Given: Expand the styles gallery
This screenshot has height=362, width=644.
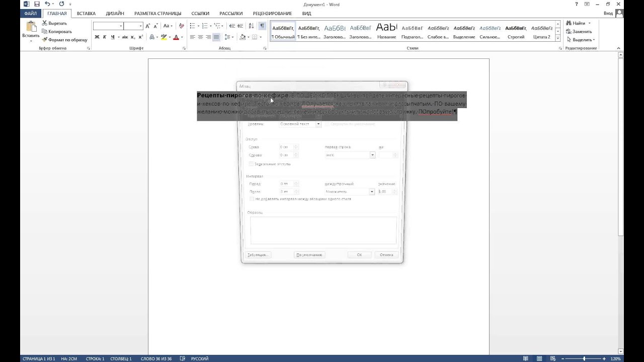Looking at the screenshot, I should point(558,37).
